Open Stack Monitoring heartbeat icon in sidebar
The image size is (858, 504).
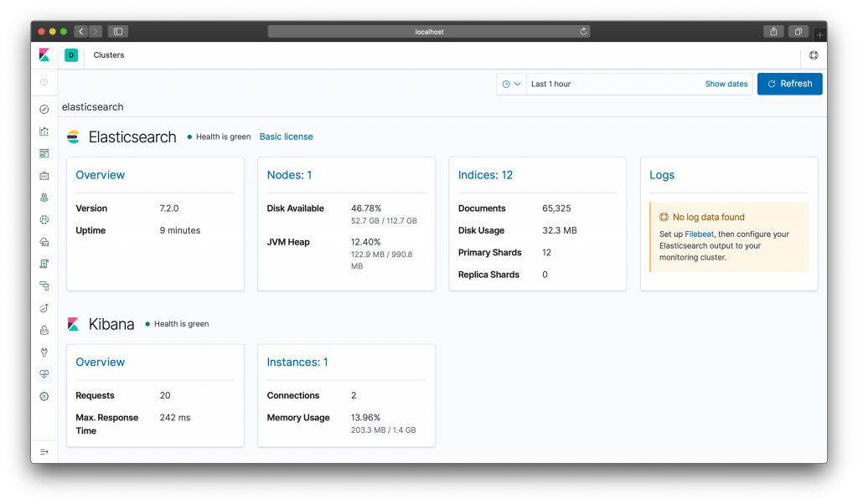(44, 374)
